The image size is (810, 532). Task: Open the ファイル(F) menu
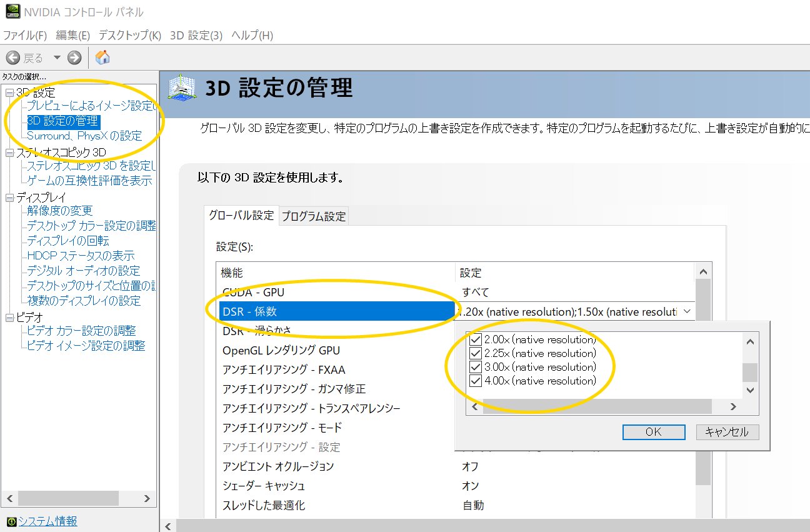[25, 36]
